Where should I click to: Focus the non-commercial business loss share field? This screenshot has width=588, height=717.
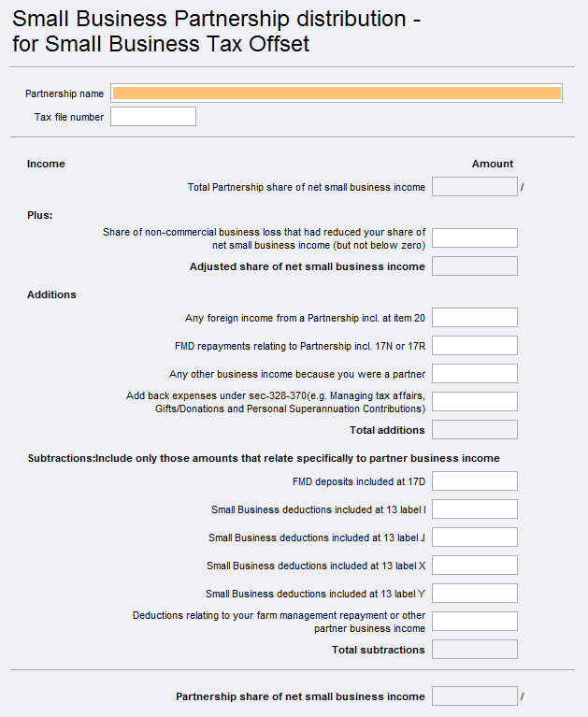click(474, 237)
